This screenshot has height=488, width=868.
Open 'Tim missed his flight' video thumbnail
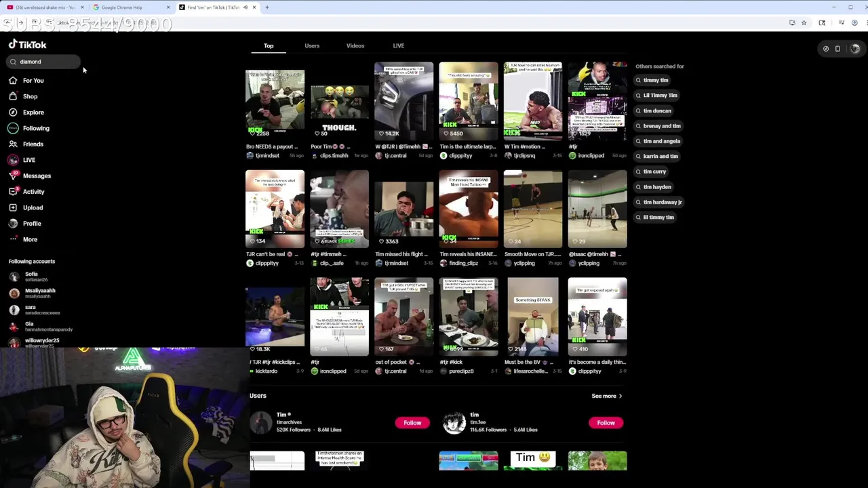click(403, 209)
